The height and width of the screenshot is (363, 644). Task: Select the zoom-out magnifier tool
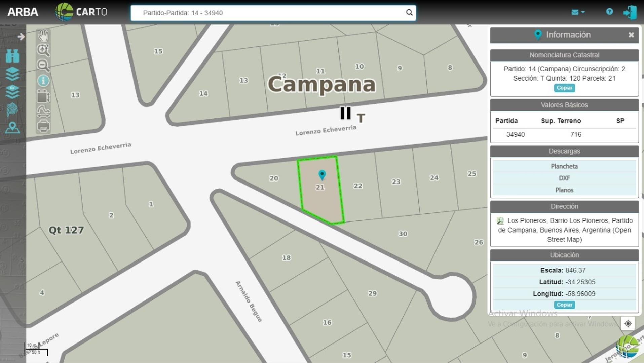43,65
